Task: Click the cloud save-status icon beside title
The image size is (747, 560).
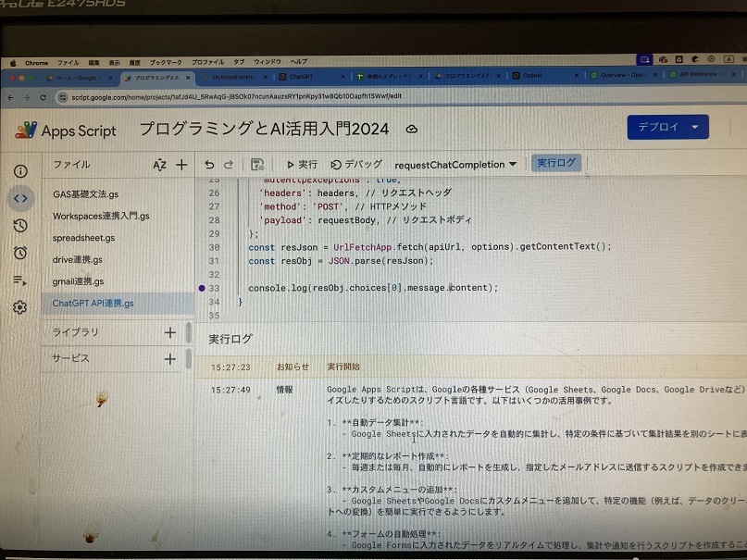Action: pyautogui.click(x=412, y=129)
